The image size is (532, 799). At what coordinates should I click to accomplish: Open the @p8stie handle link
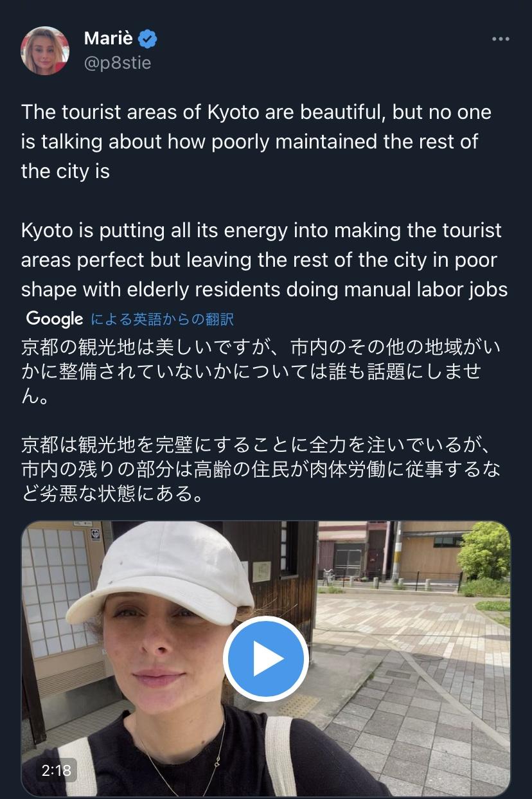click(x=118, y=63)
